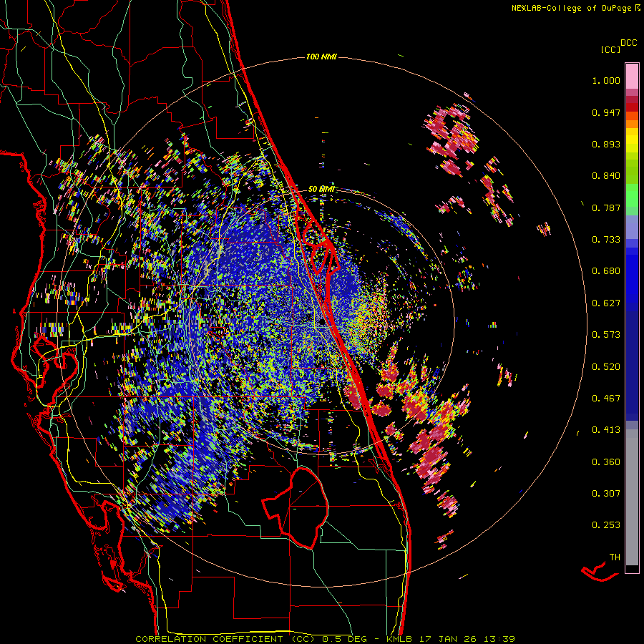The image size is (644, 644).
Task: Select the 0.840 scale value
Action: [x=606, y=176]
